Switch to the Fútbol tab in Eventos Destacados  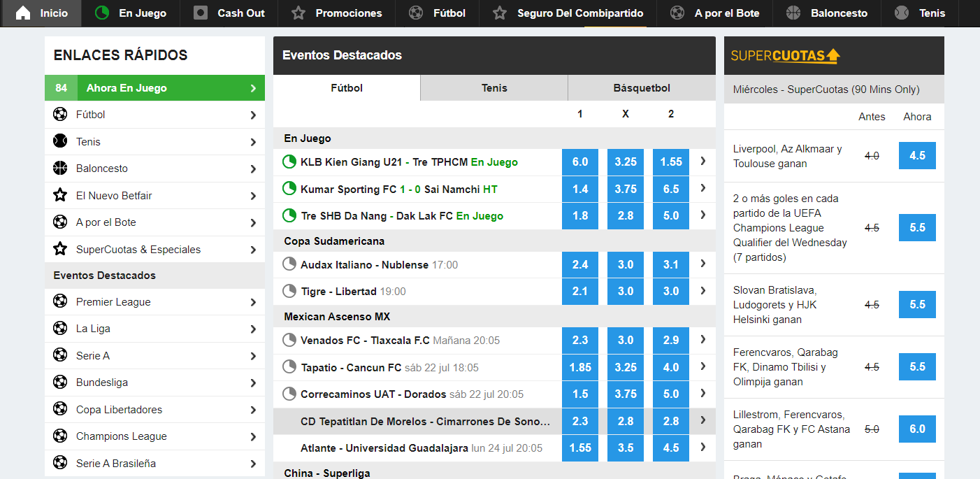coord(347,88)
